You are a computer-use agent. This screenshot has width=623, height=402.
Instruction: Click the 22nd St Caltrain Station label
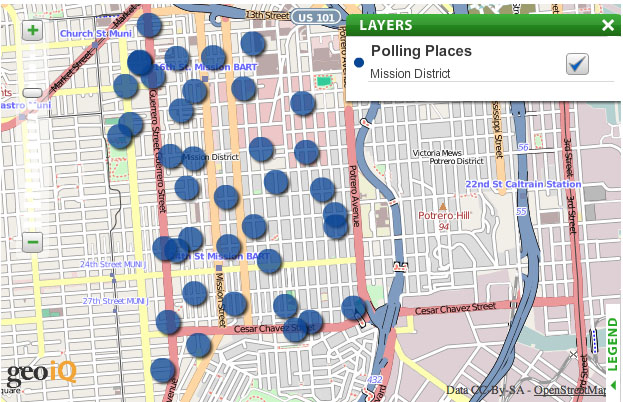(522, 185)
